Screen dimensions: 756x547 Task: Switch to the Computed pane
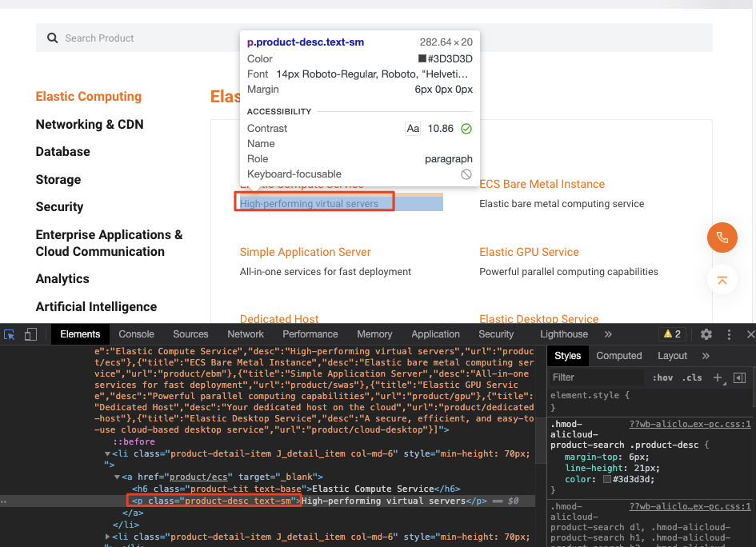click(618, 356)
